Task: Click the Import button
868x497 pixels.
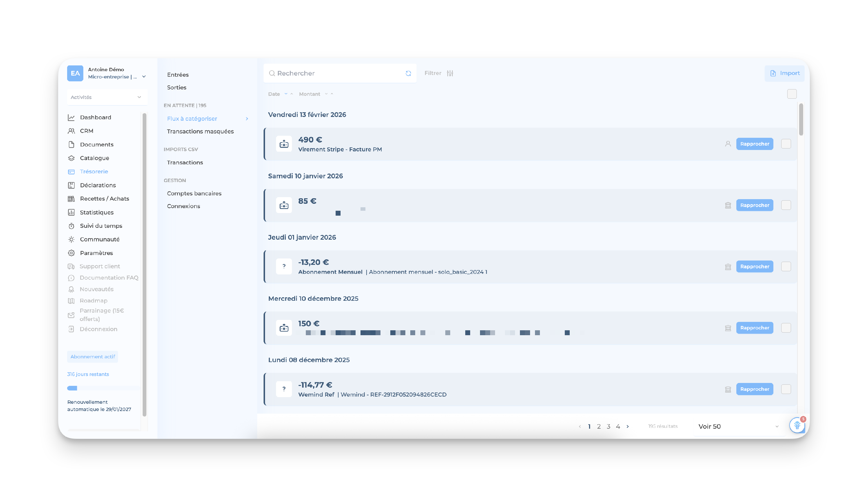Action: point(784,74)
